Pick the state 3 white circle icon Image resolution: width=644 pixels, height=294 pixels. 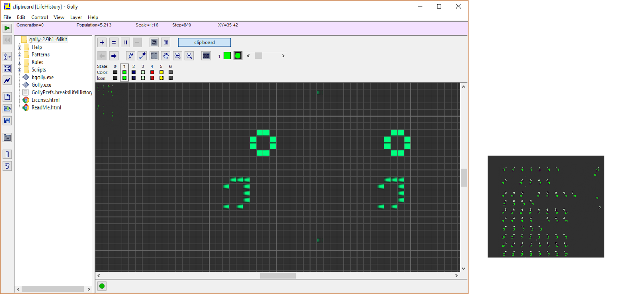pyautogui.click(x=143, y=78)
